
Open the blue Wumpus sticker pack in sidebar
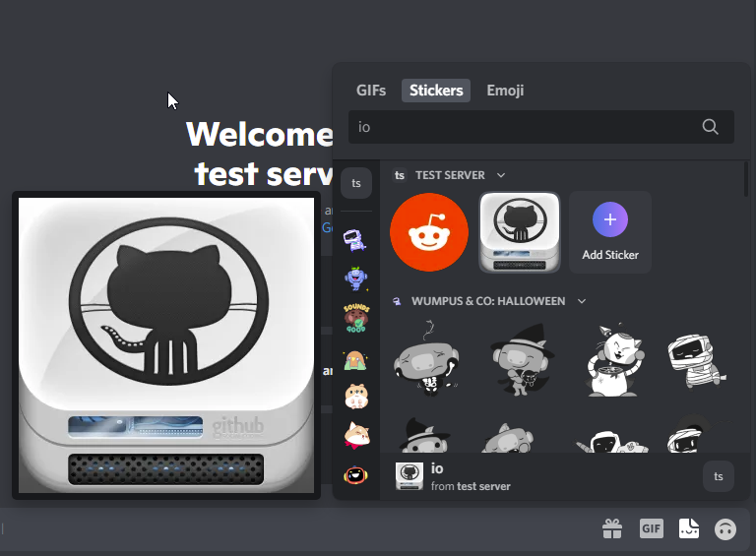pos(355,278)
